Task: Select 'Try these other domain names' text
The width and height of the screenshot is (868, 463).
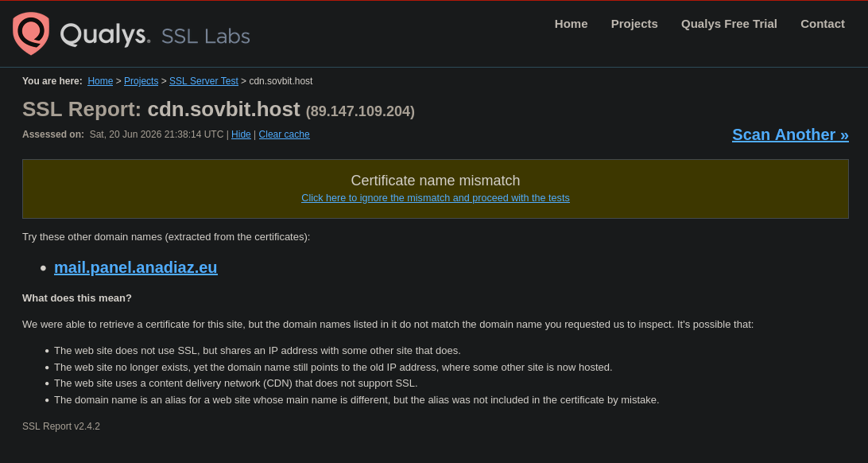Action: (x=166, y=236)
